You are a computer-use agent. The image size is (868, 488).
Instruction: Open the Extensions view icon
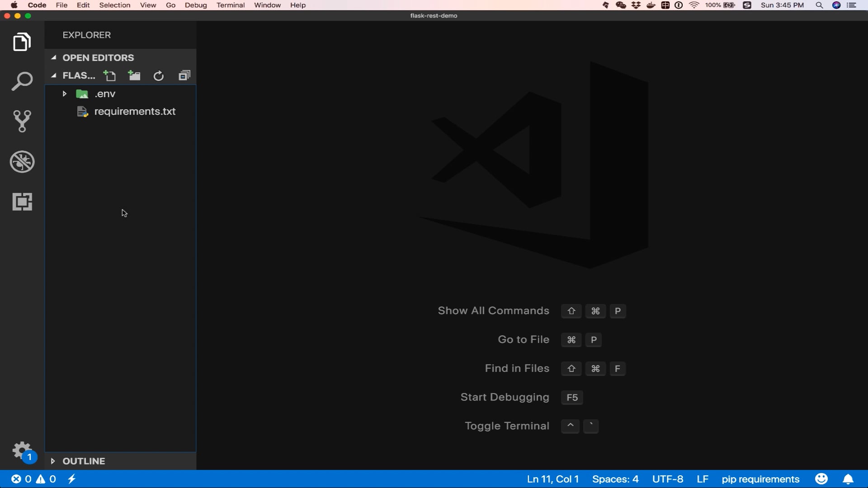click(x=22, y=202)
